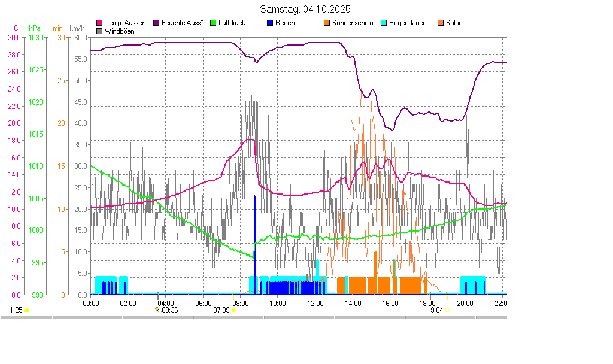
Task: Click the sunrise icon next to 07:39
Action: [x=233, y=310]
